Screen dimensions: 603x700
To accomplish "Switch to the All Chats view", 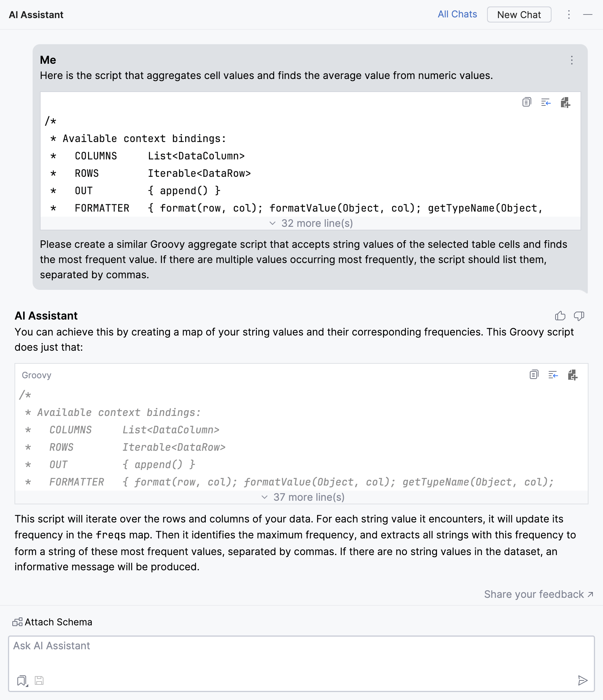I will [x=457, y=14].
